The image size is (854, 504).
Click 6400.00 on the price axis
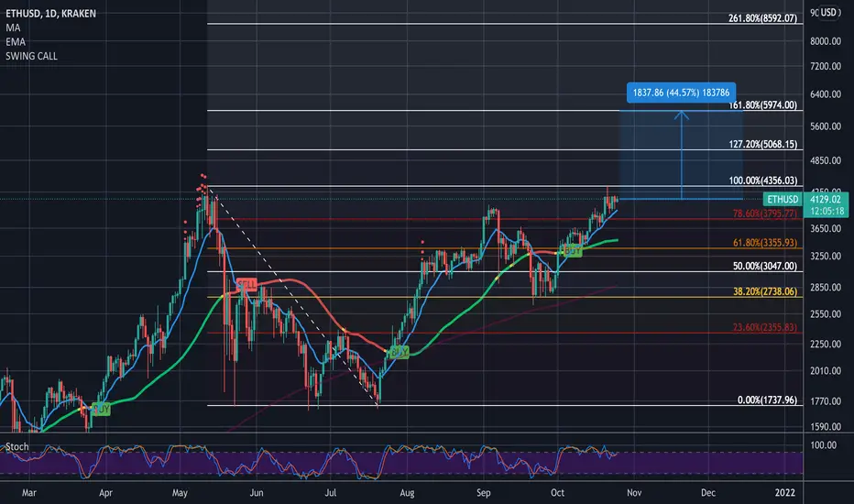click(x=825, y=93)
